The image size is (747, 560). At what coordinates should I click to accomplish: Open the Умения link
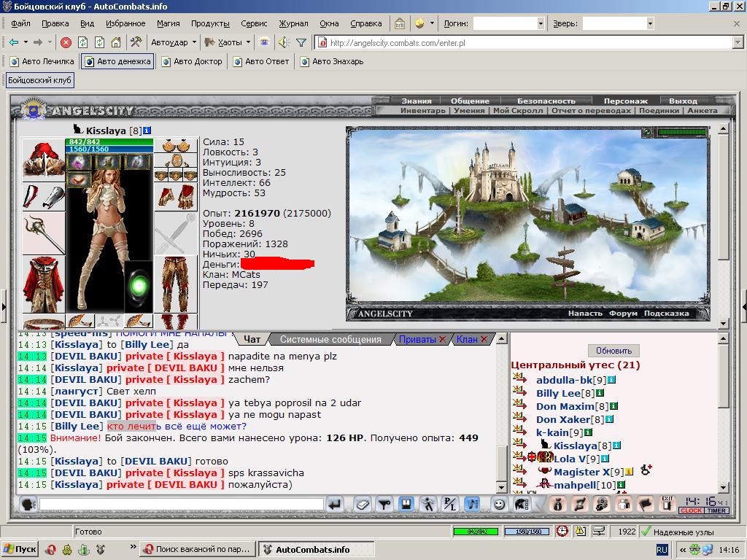pyautogui.click(x=469, y=111)
